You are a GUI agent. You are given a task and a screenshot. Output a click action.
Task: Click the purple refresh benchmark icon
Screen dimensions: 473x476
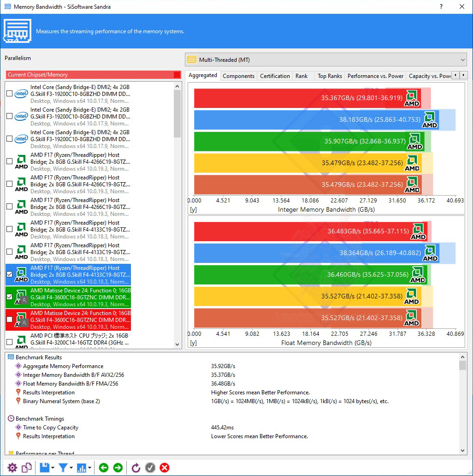click(136, 468)
